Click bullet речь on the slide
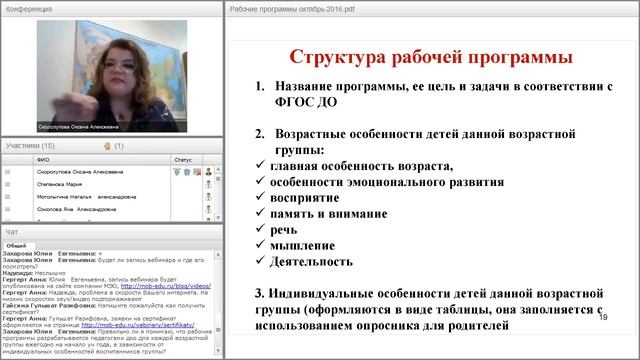The image size is (640, 360). coord(284,230)
